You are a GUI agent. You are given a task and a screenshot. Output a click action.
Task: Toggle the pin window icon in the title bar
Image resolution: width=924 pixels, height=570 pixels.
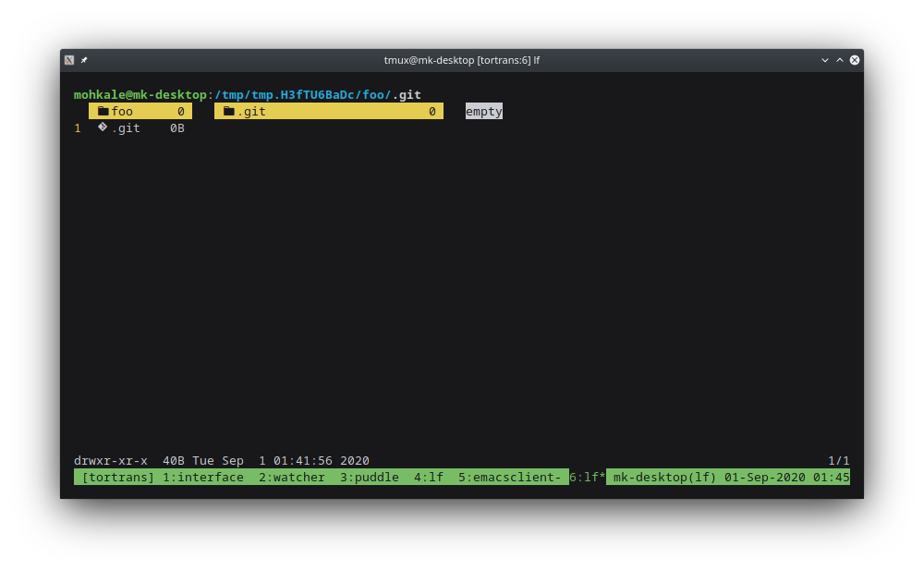tap(84, 60)
